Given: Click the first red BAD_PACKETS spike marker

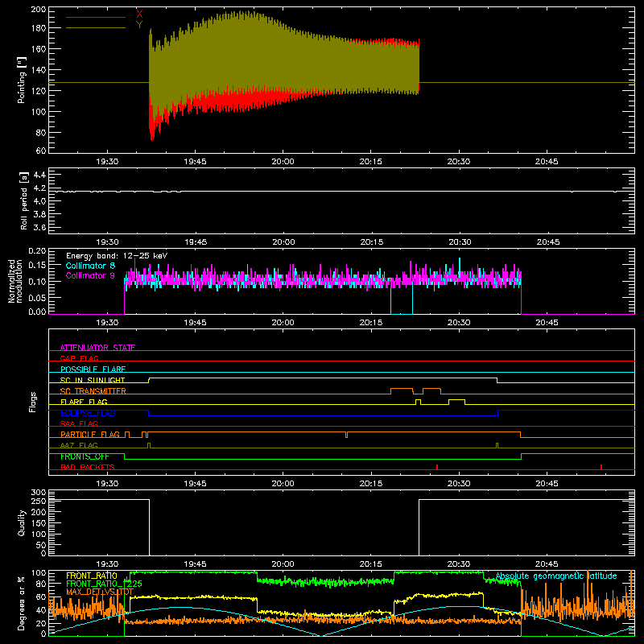Looking at the screenshot, I should pos(437,467).
